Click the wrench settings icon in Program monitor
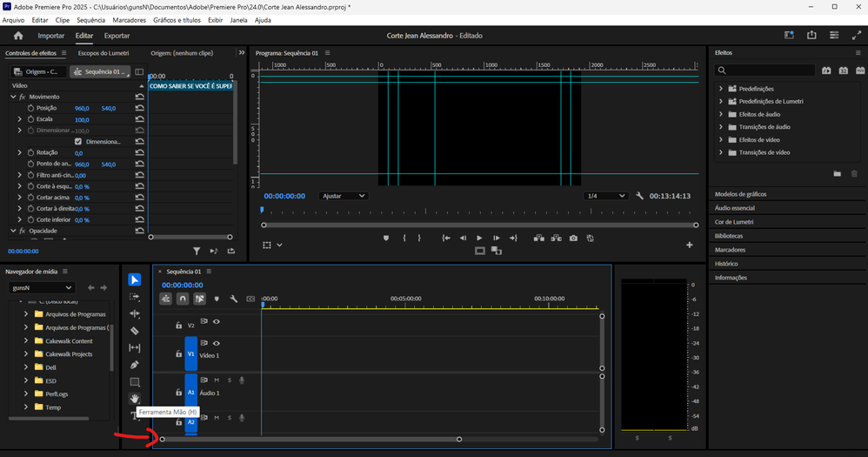The image size is (868, 457). tap(639, 196)
